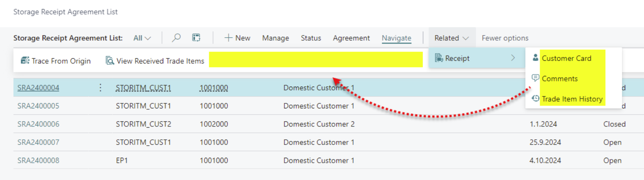Click the Trace From Origin icon
Viewport: 644px width, 180px height.
[x=25, y=61]
